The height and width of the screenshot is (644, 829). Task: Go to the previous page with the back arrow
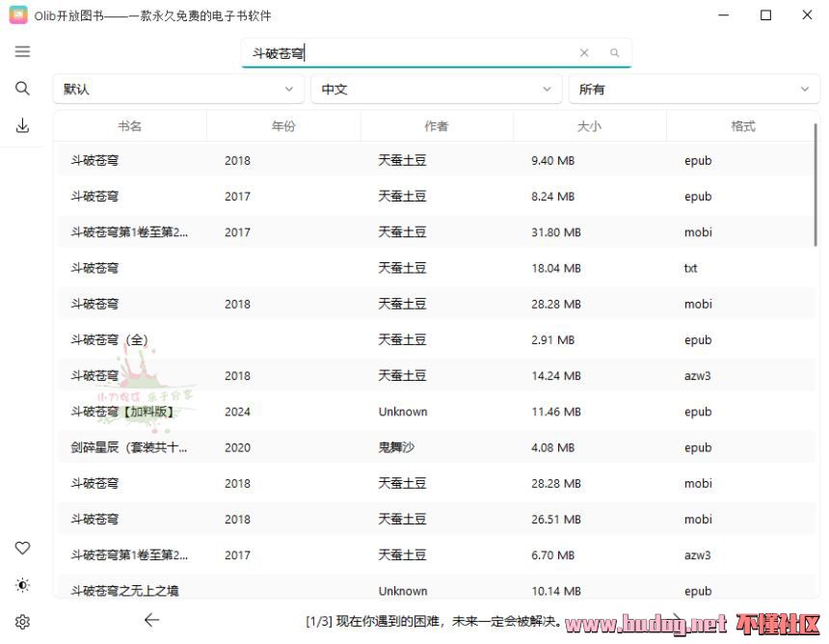point(151,620)
